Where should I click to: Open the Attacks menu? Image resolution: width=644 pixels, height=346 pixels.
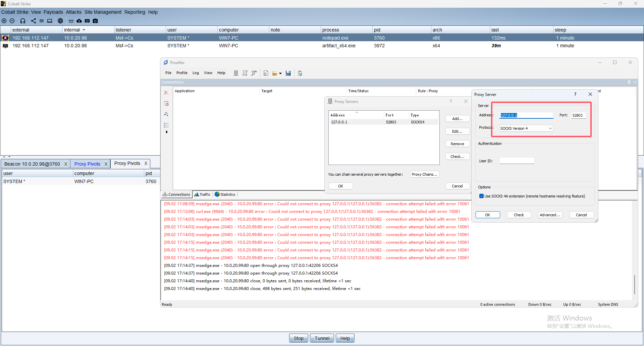point(73,12)
